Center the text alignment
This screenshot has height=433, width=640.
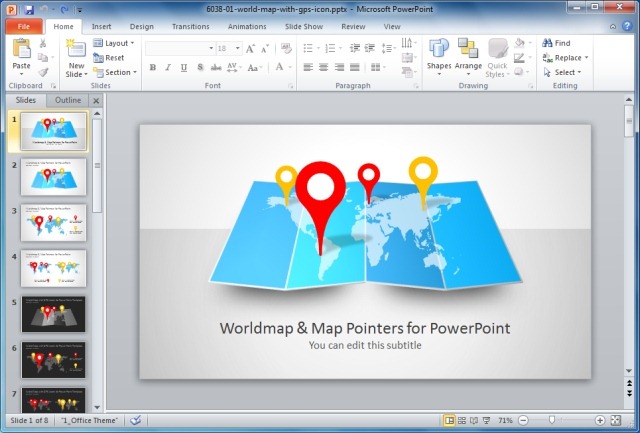coord(324,67)
